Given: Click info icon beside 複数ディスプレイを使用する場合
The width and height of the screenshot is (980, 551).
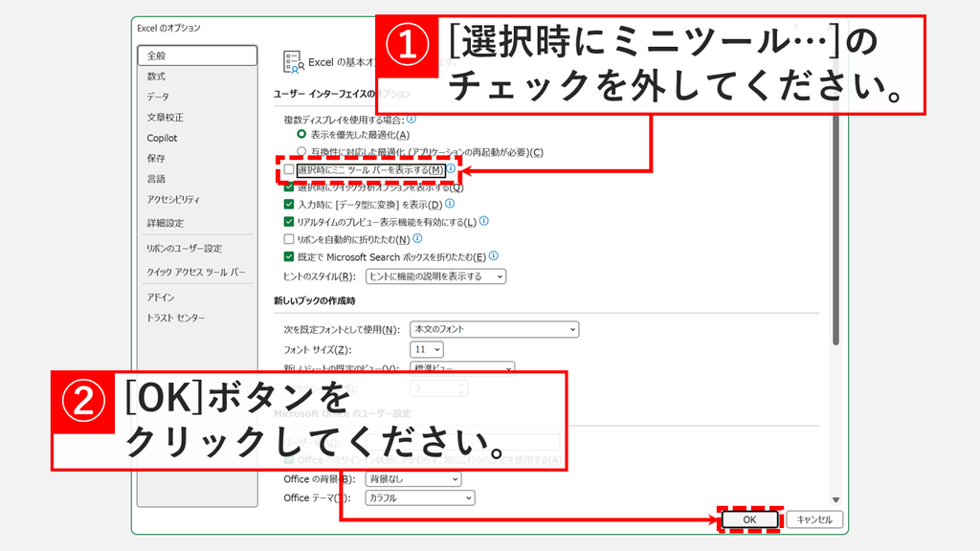Looking at the screenshot, I should [x=412, y=119].
